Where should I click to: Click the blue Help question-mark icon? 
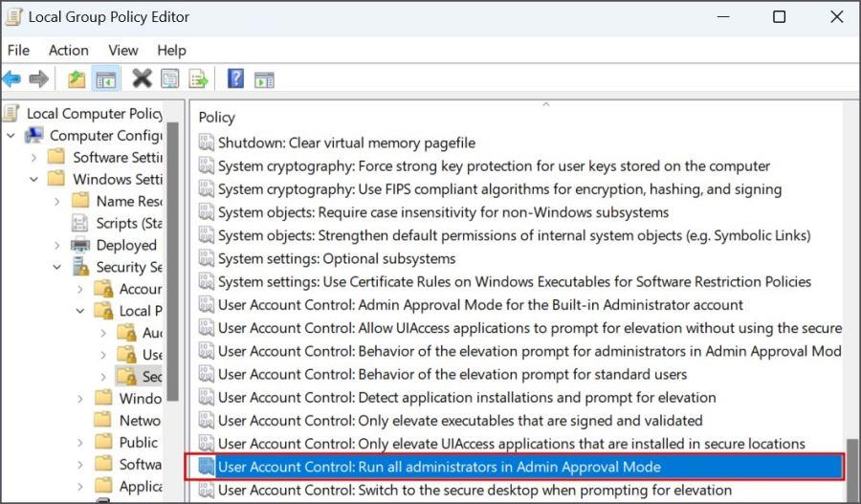point(235,79)
